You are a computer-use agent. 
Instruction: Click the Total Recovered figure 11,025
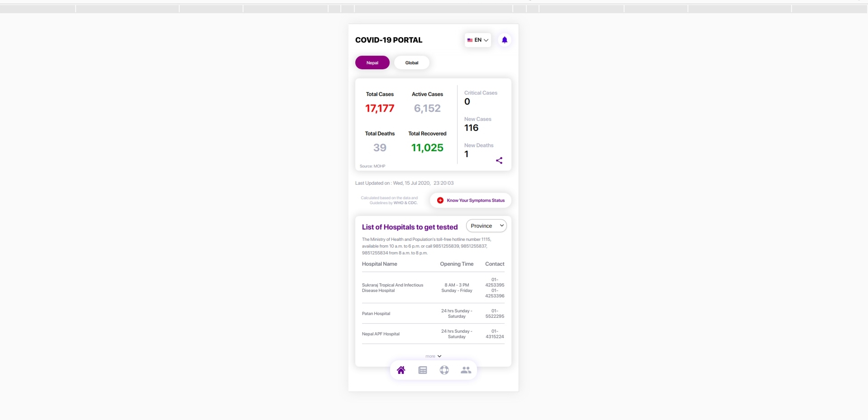427,148
